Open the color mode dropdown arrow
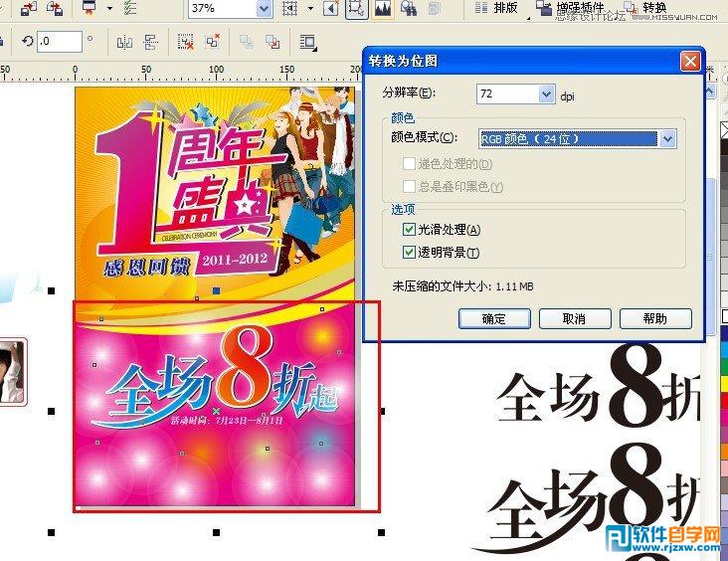Viewport: 728px width, 561px height. (x=667, y=138)
